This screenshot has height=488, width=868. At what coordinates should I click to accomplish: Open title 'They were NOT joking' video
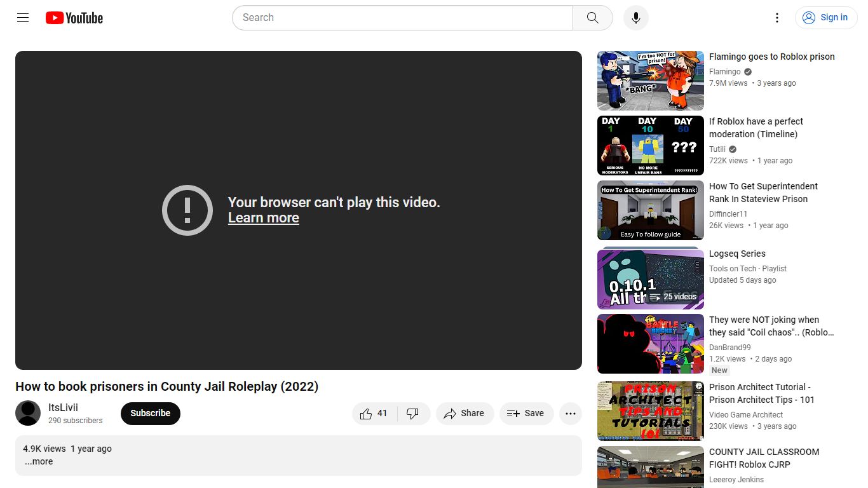(771, 326)
